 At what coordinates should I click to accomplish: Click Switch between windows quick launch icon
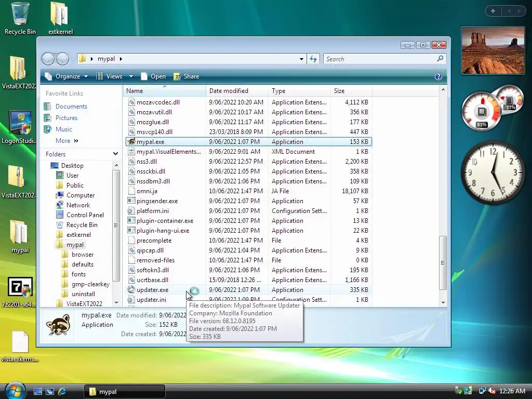click(x=50, y=392)
